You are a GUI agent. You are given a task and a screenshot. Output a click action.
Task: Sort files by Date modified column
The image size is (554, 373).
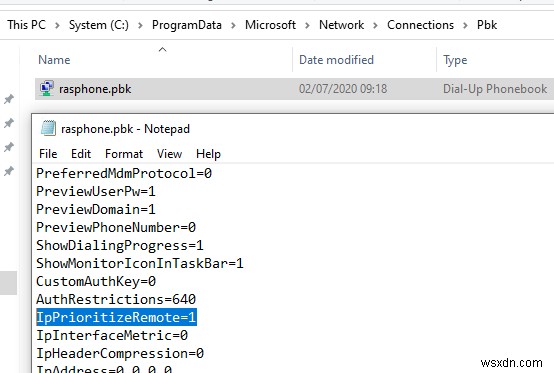336,60
